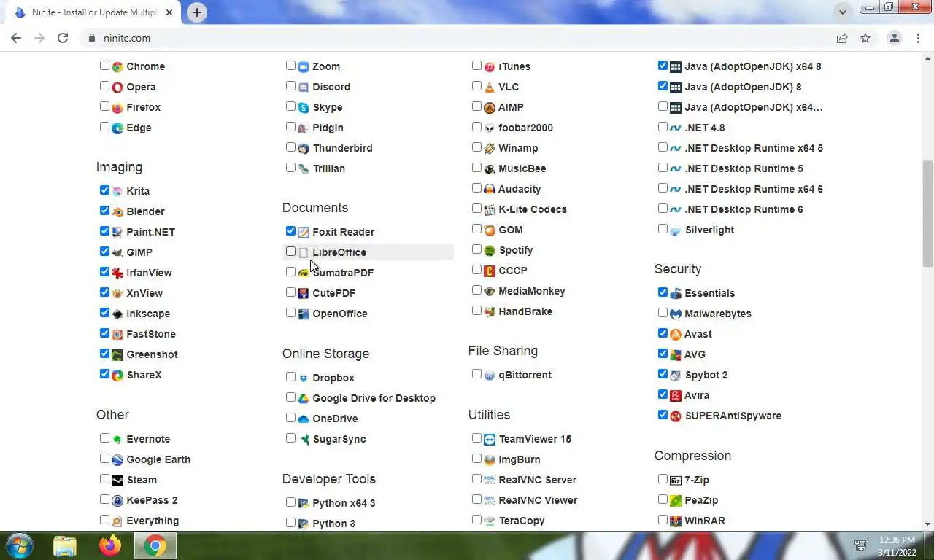Reload the ninite.com page

pyautogui.click(x=63, y=38)
